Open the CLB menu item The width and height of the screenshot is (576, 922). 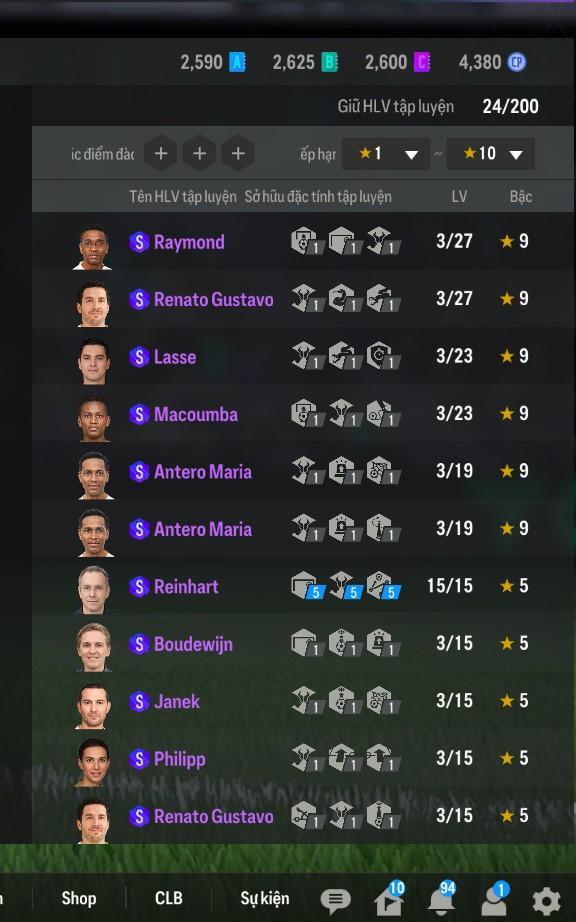[x=169, y=898]
